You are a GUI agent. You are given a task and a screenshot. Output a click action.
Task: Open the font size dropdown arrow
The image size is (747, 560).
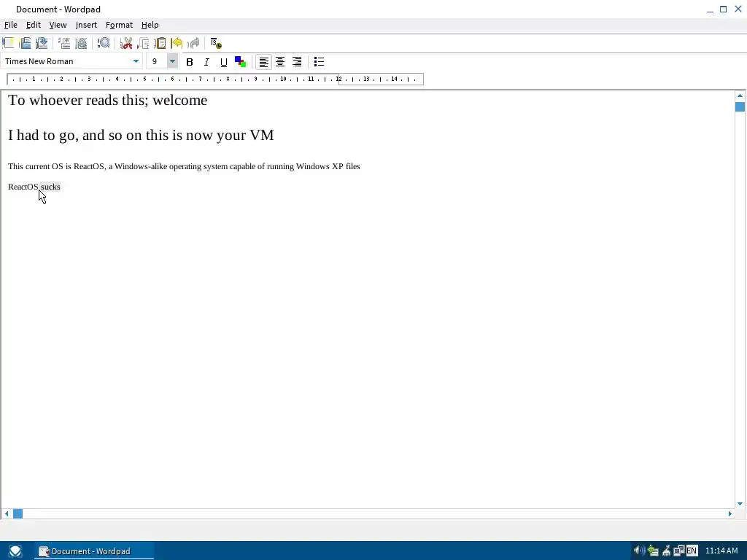(x=172, y=61)
